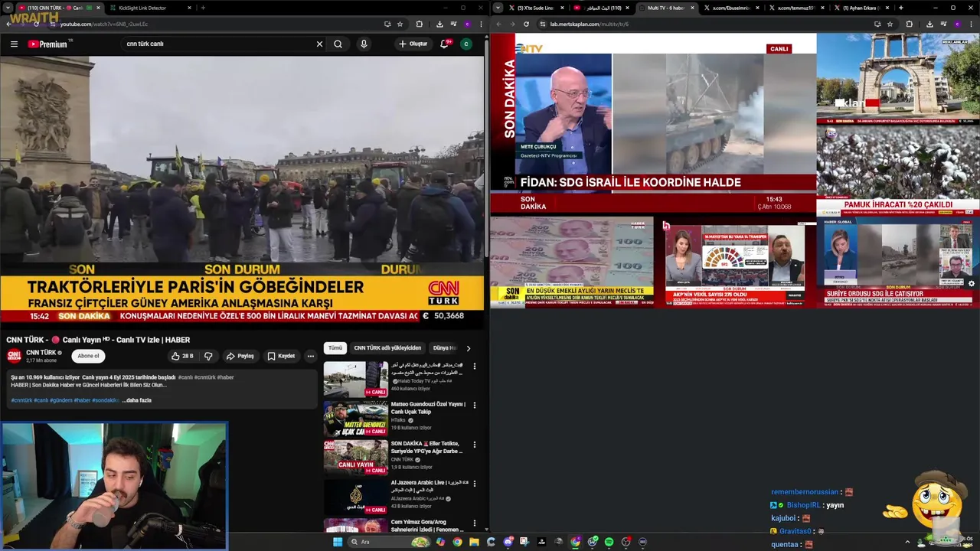The height and width of the screenshot is (551, 980).
Task: Open extensions puzzle icon in left window
Action: click(419, 24)
